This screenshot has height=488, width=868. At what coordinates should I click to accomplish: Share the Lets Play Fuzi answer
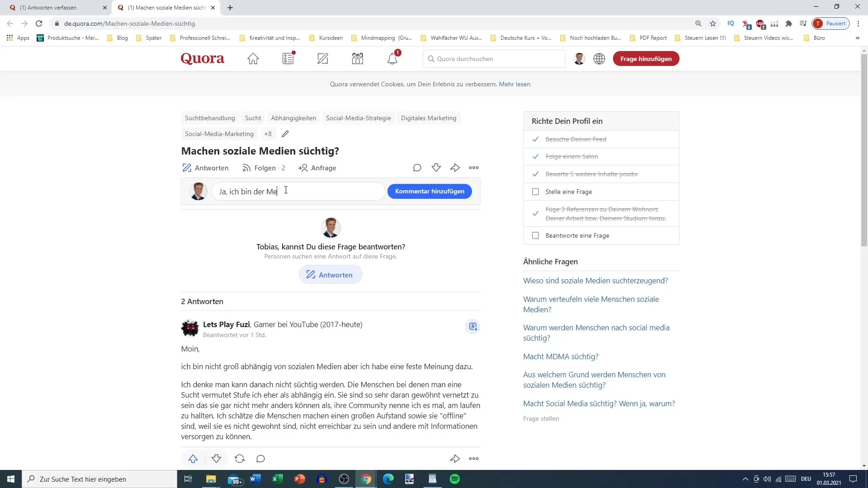(455, 459)
